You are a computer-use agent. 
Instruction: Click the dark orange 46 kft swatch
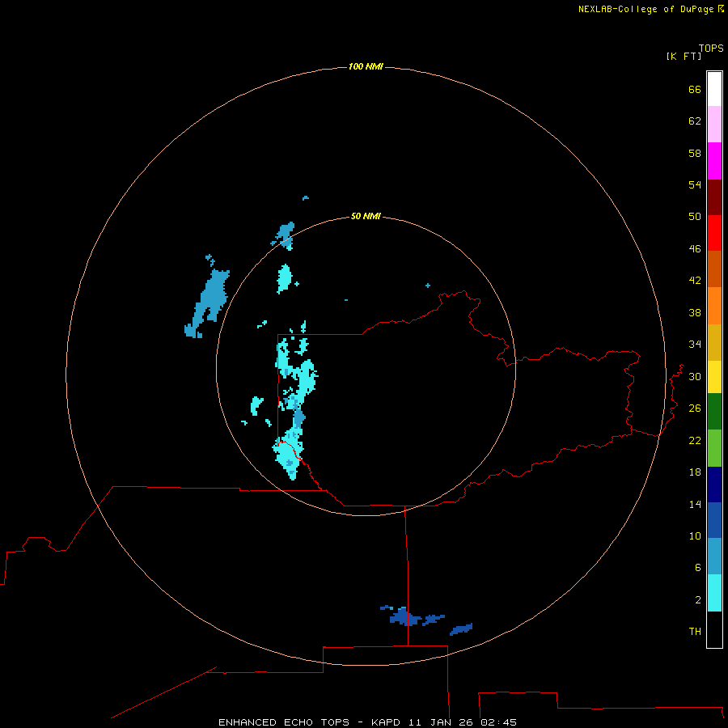pyautogui.click(x=714, y=269)
